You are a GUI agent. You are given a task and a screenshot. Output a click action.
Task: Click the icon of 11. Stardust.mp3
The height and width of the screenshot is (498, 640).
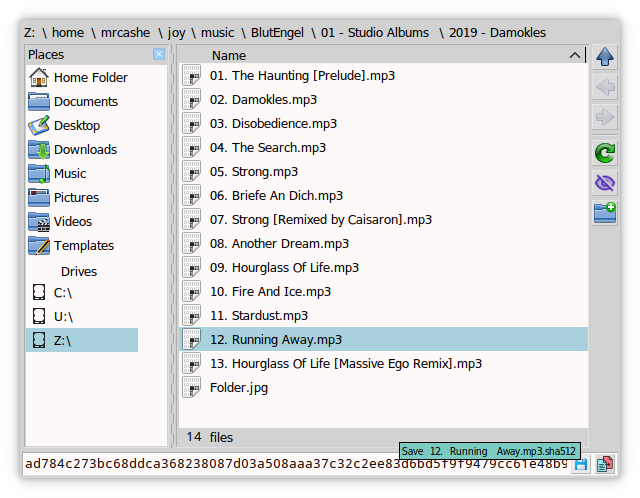tap(193, 316)
